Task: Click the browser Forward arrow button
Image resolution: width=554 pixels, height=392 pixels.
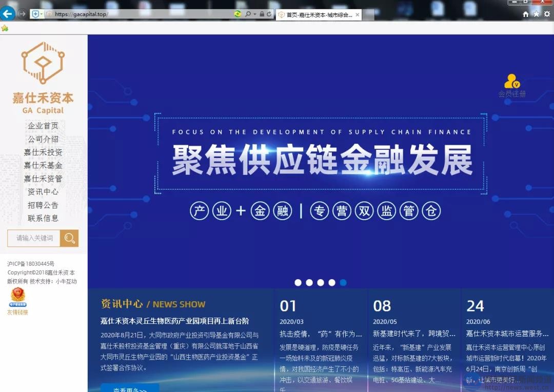Action: click(22, 14)
